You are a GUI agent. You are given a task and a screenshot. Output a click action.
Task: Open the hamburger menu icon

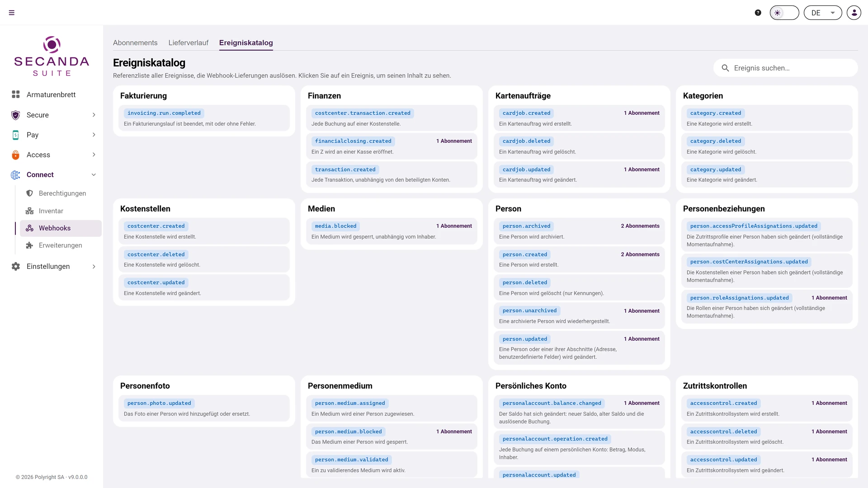point(12,13)
